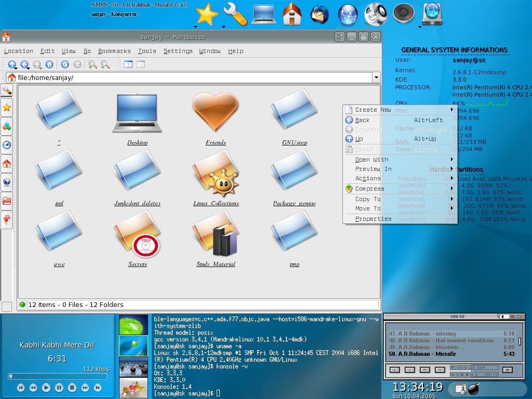Open the Location menu
This screenshot has width=532, height=399.
18,51
